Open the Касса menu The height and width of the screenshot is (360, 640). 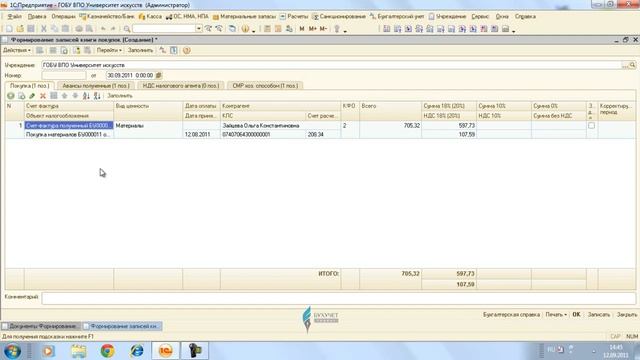(x=150, y=17)
